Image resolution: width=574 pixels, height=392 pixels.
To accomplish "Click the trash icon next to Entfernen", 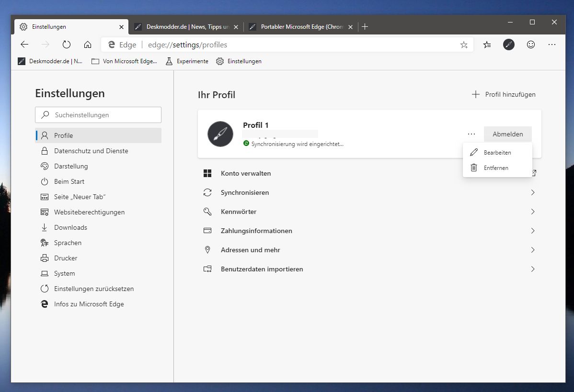I will tap(474, 168).
